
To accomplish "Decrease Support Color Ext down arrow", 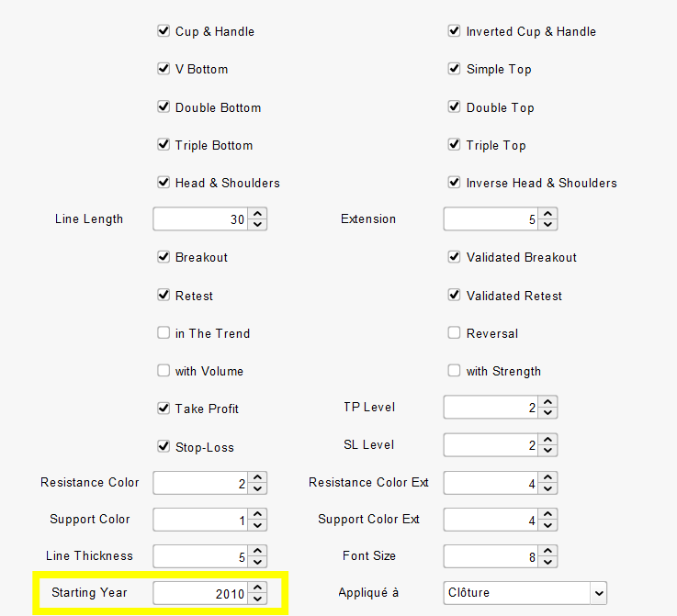I will [547, 525].
